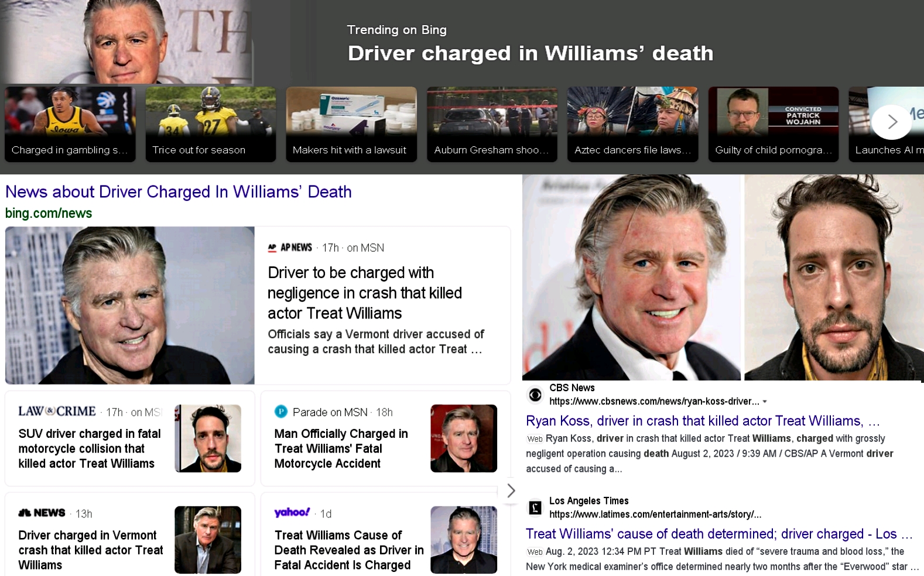Show more news cards with the chevron arrow
The height and width of the screenshot is (576, 924).
(511, 491)
